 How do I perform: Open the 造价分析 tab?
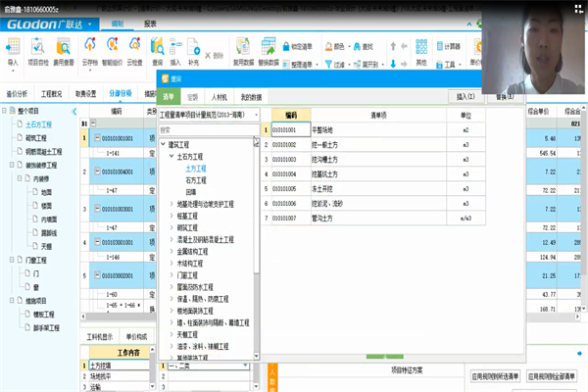coord(17,94)
